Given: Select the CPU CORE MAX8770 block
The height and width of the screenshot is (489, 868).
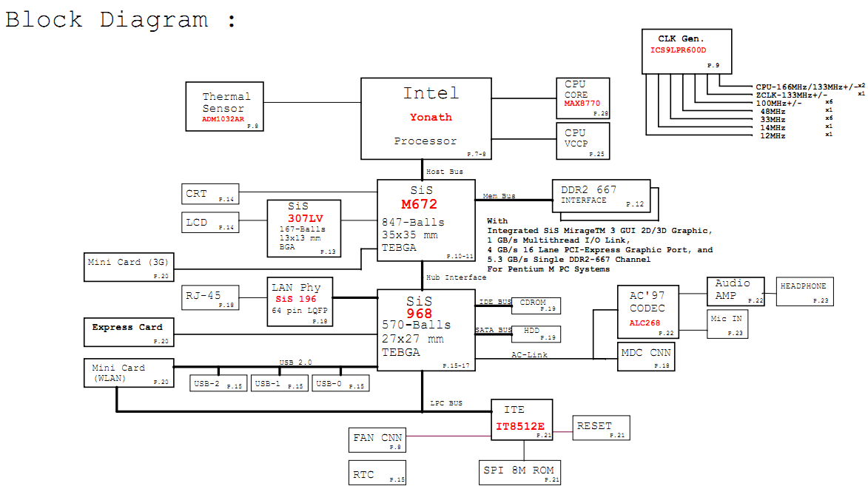Looking at the screenshot, I should (x=583, y=98).
